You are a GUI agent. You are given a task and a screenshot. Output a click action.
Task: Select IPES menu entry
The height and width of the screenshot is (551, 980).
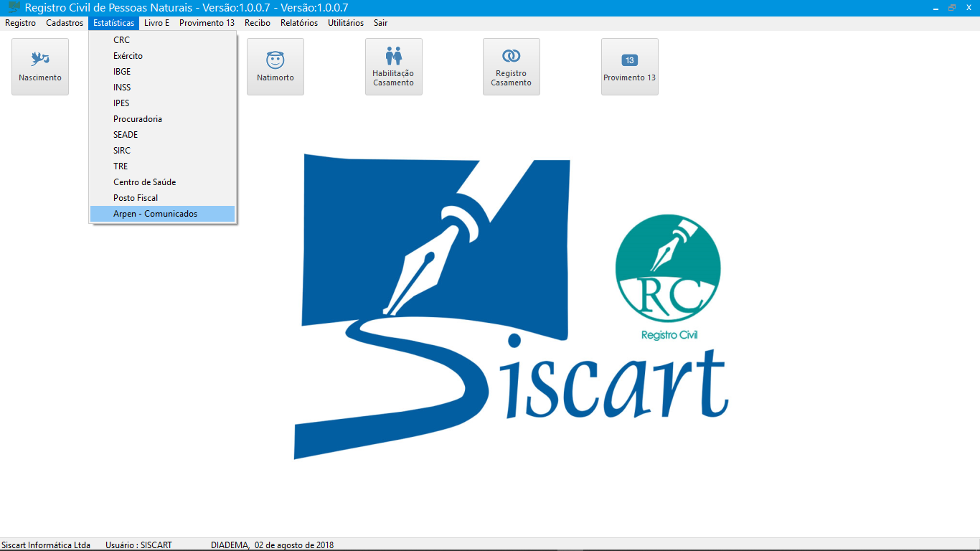click(162, 103)
